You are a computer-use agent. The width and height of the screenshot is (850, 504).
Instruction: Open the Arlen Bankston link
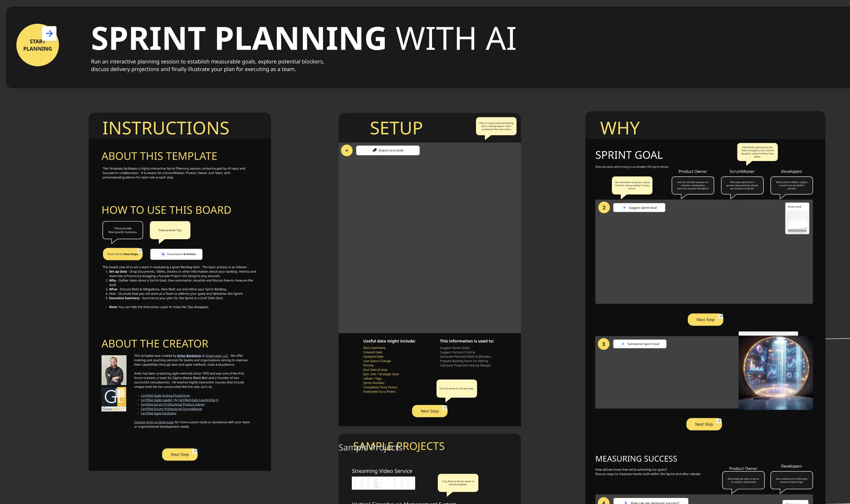tap(189, 356)
